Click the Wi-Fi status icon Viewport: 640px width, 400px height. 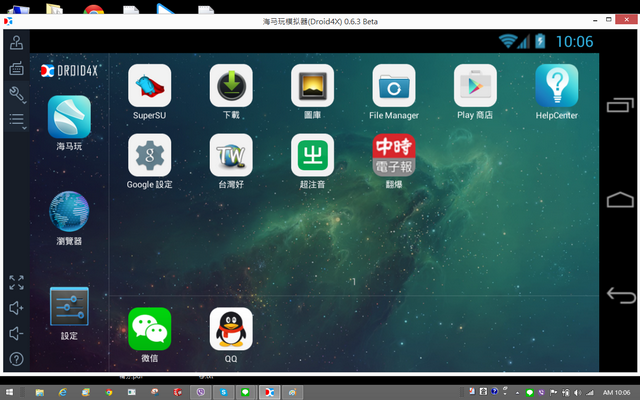pyautogui.click(x=508, y=41)
